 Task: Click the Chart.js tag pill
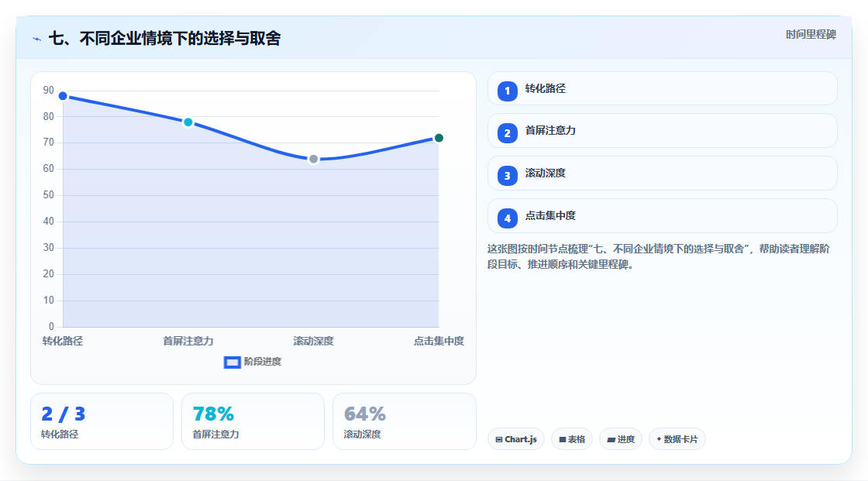click(x=516, y=439)
